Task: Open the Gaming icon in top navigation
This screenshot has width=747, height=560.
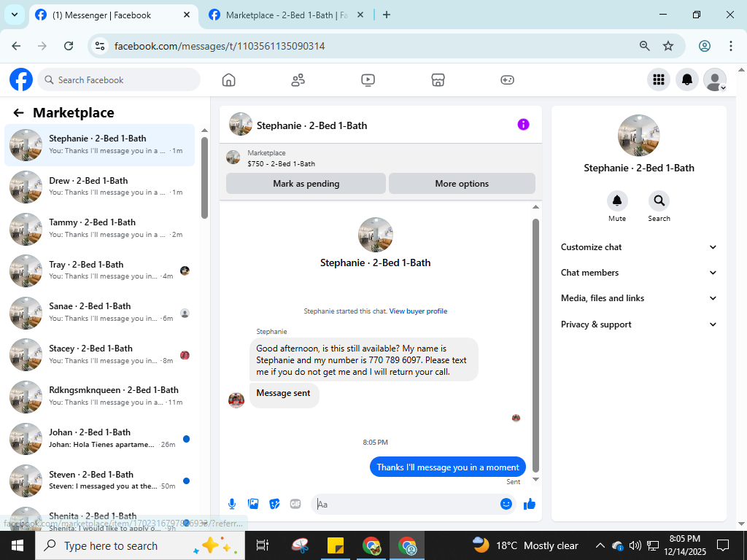Action: [x=508, y=80]
